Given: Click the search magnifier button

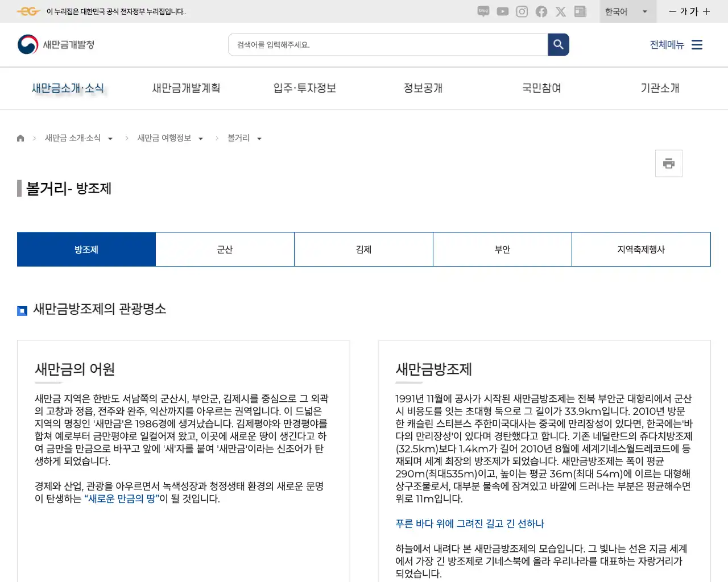Looking at the screenshot, I should 558,44.
